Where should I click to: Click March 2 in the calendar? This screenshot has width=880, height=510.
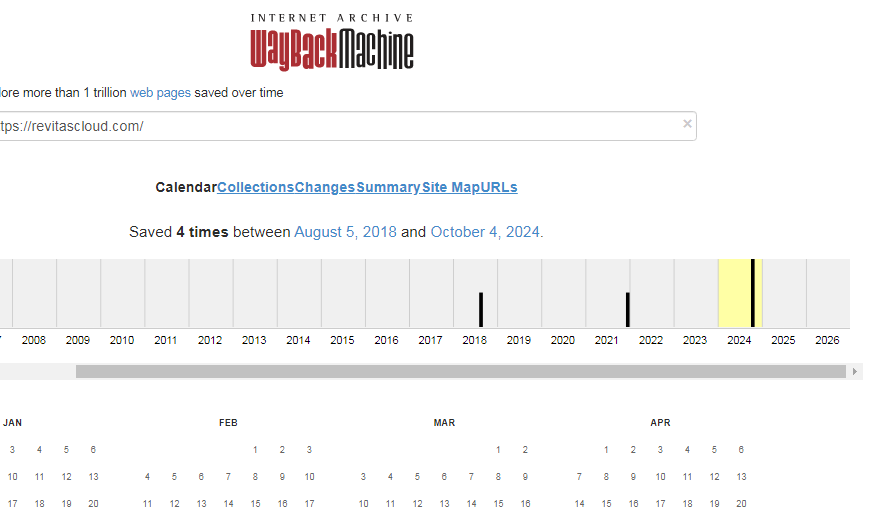[525, 449]
